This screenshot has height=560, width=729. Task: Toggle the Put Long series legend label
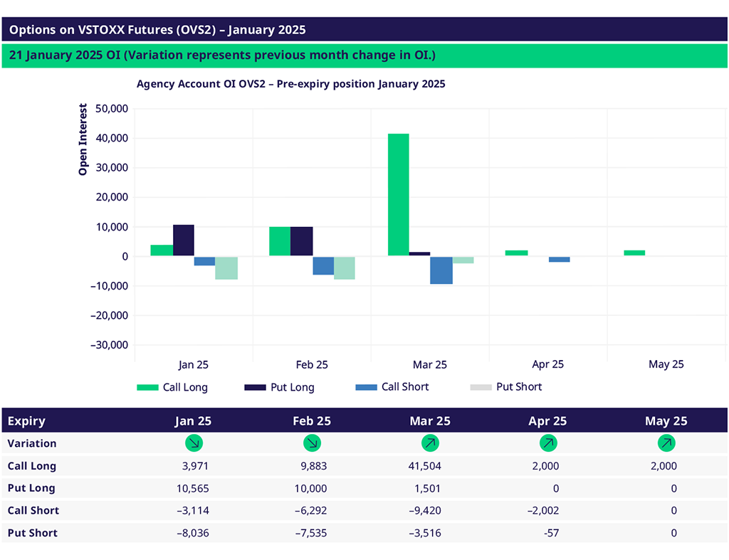point(292,388)
